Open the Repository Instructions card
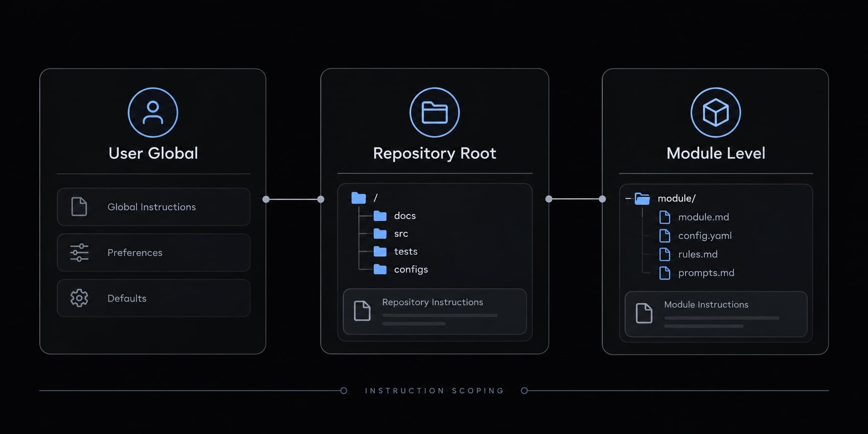This screenshot has width=868, height=434. 434,312
